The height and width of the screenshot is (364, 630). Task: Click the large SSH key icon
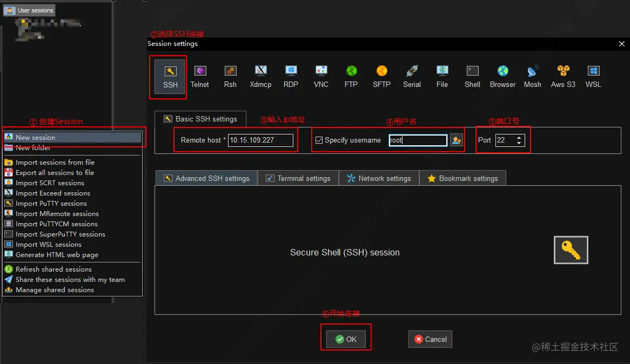tap(571, 250)
